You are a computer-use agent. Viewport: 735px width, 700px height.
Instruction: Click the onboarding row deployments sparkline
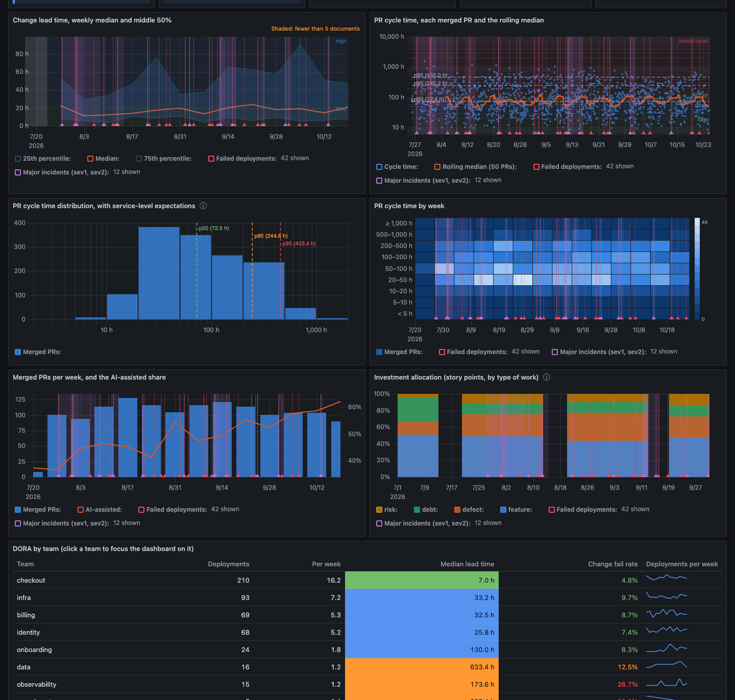click(667, 648)
